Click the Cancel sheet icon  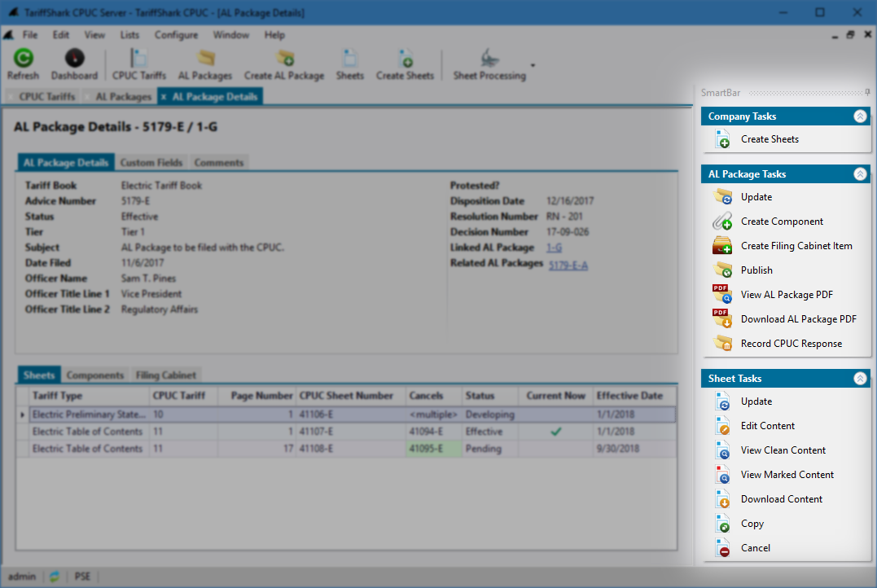[722, 548]
